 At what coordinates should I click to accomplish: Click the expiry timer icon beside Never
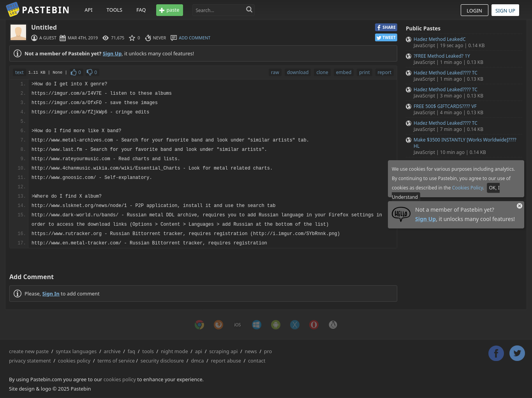148,38
